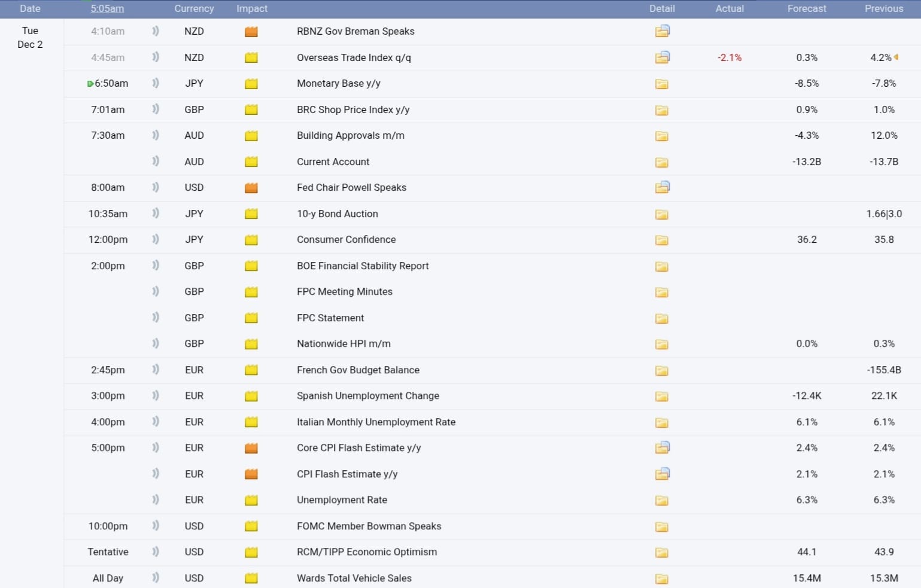Expand the Italian Monthly Unemployment Rate row

pyautogui.click(x=376, y=422)
